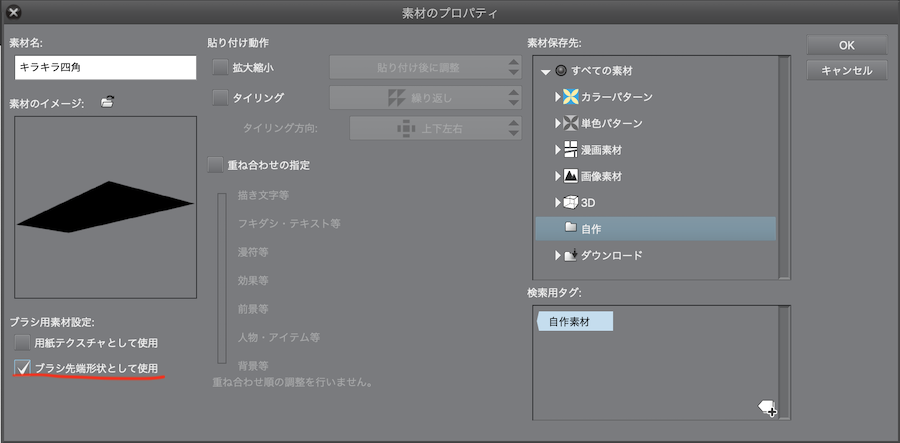
Task: Expand the 単色パターン folder
Action: (x=557, y=123)
